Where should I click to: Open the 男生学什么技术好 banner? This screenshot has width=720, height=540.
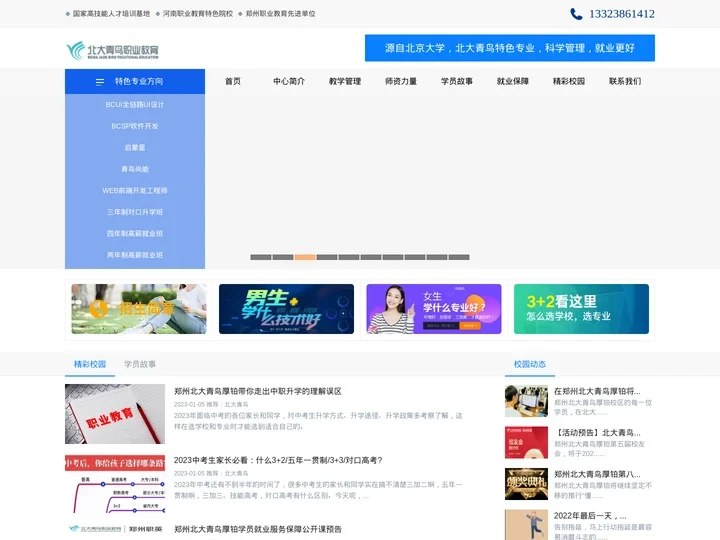286,309
